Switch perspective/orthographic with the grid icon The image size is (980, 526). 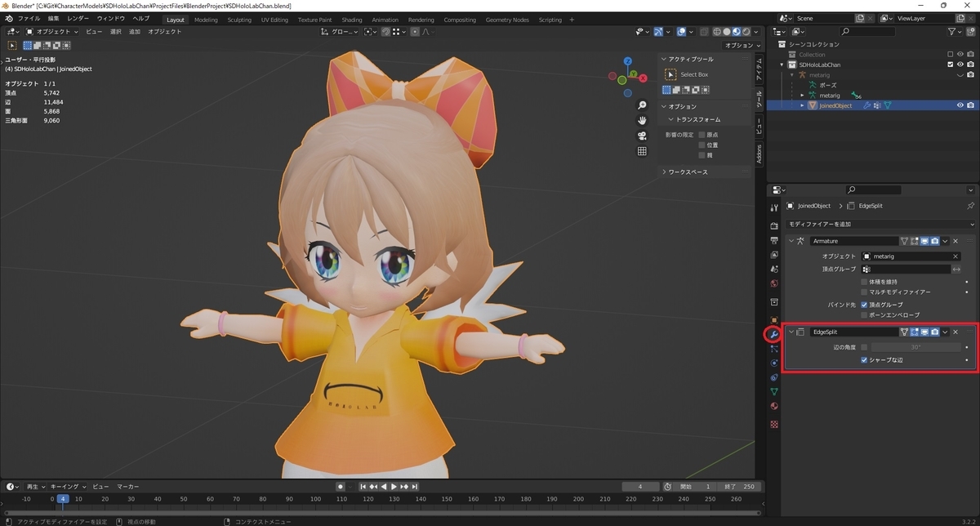tap(643, 151)
